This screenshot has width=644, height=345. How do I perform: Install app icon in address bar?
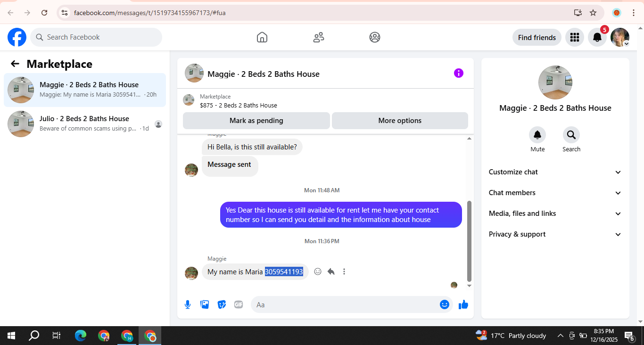[x=578, y=13]
